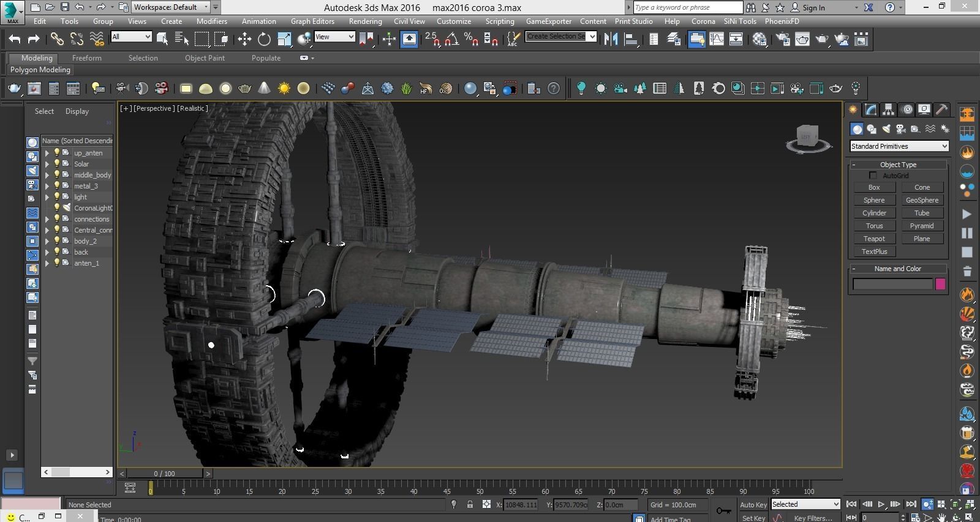Viewport: 980px width, 522px height.
Task: Select the Shapes category icon
Action: (x=872, y=129)
